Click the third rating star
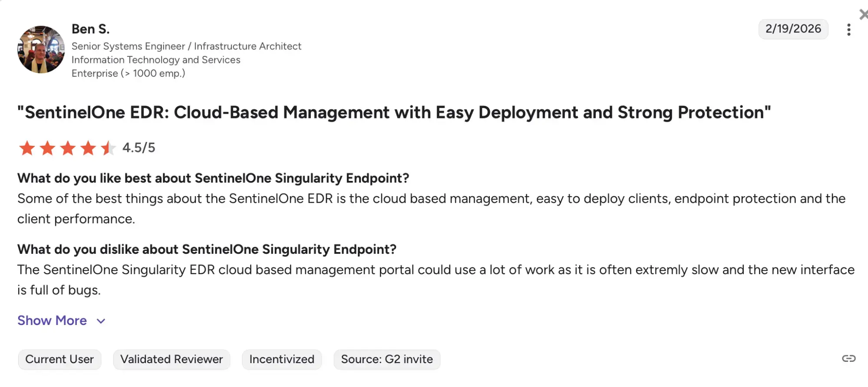The width and height of the screenshot is (868, 387). tap(68, 148)
